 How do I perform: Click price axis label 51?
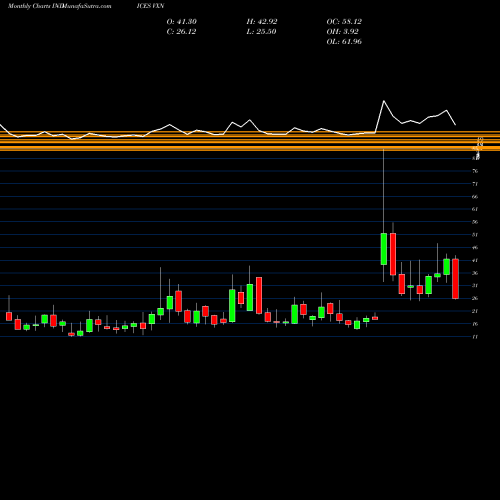tap(475, 235)
